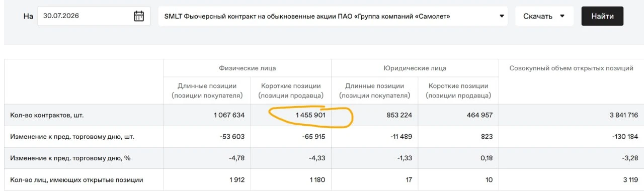The height and width of the screenshot is (192, 644).
Task: Open the Скачать download dropdown
Action: tap(544, 16)
